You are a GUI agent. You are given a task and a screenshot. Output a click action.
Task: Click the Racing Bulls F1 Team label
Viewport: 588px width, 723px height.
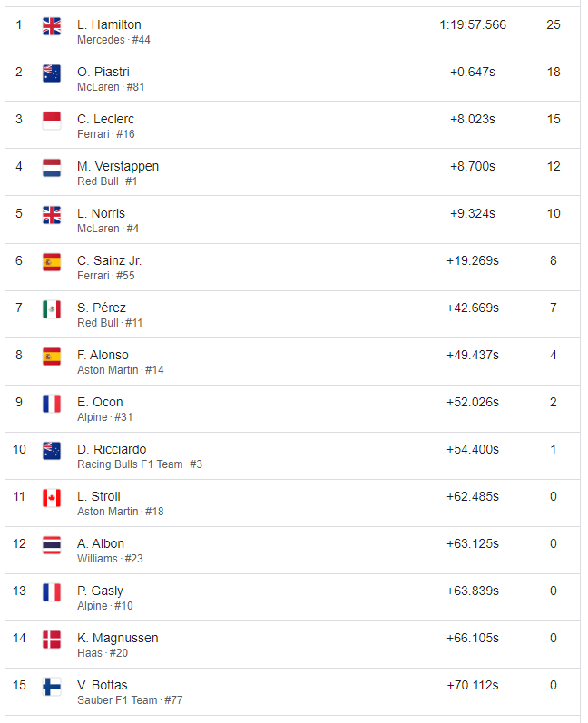pos(130,464)
